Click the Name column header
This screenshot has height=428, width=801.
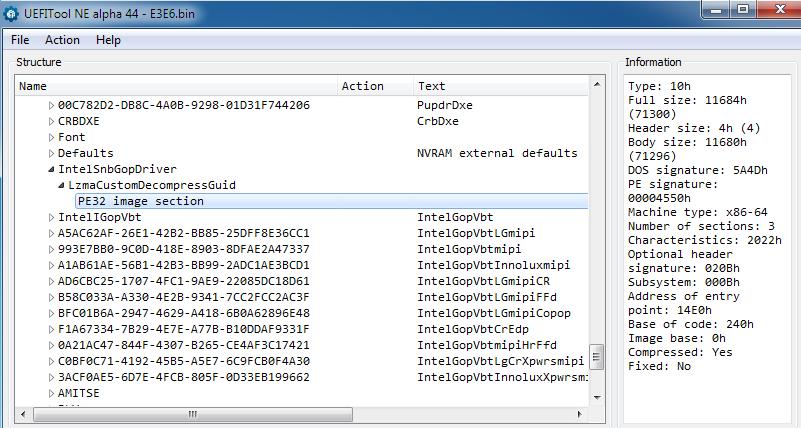pos(176,86)
